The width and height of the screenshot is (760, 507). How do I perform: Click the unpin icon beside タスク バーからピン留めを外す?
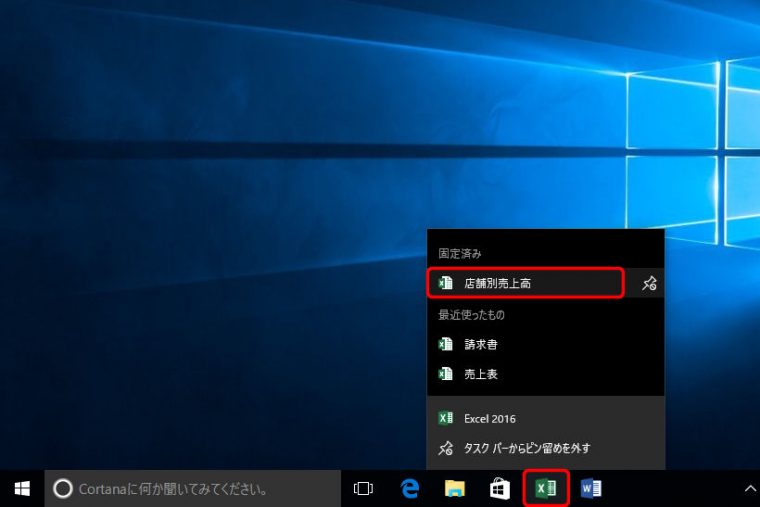pyautogui.click(x=445, y=448)
